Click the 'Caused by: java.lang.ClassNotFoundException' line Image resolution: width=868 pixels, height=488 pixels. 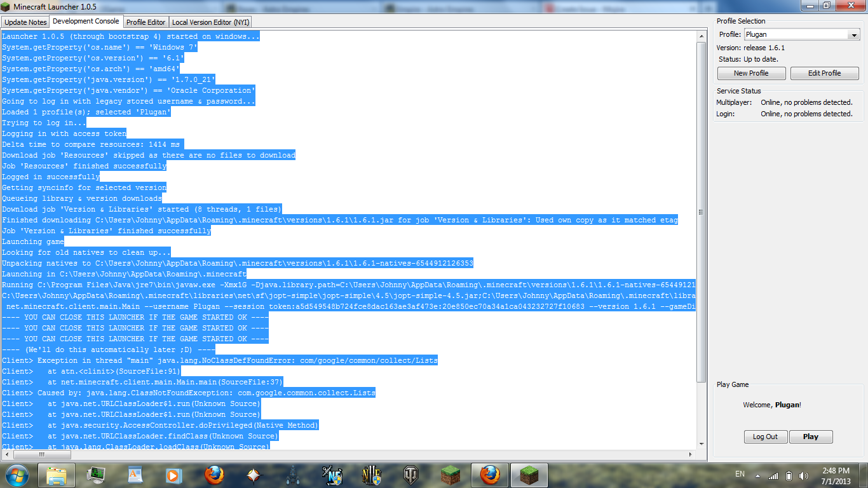click(189, 393)
